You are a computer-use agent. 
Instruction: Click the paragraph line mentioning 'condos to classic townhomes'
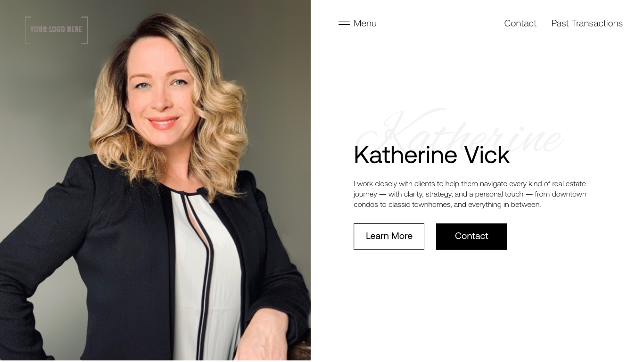coord(447,205)
